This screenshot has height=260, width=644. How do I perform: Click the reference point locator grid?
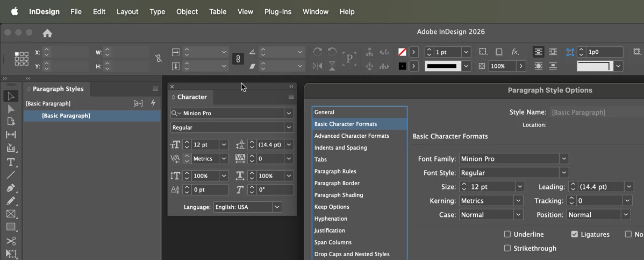click(x=22, y=59)
